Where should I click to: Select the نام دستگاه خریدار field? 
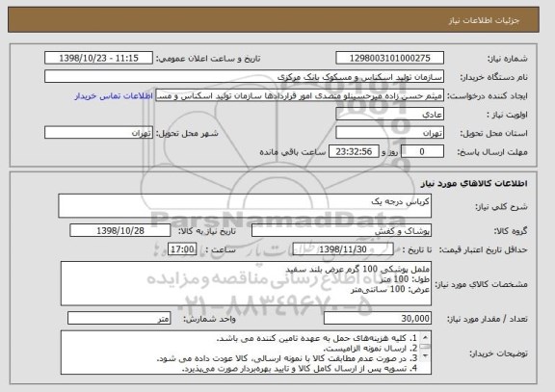pyautogui.click(x=244, y=77)
